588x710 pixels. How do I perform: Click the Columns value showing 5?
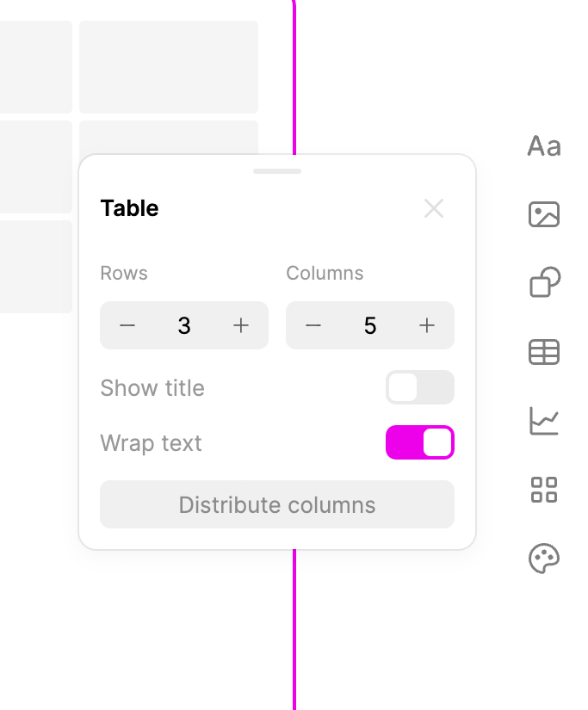[370, 325]
